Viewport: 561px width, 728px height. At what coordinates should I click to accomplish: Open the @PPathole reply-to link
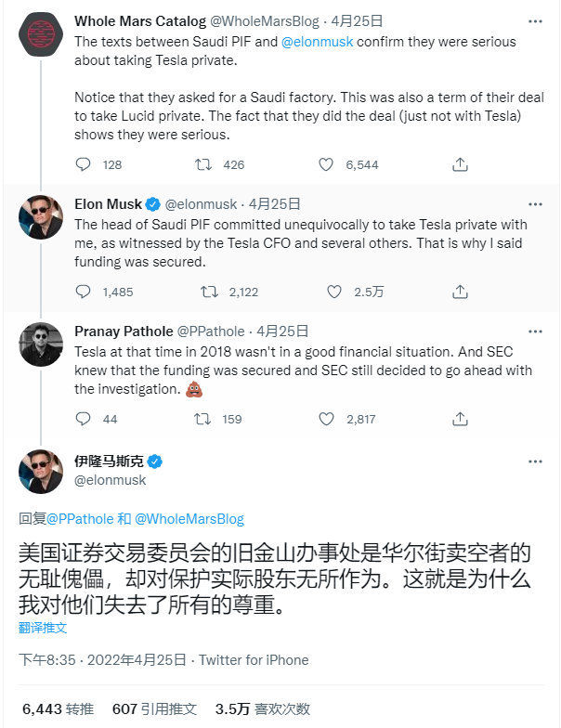[x=79, y=519]
